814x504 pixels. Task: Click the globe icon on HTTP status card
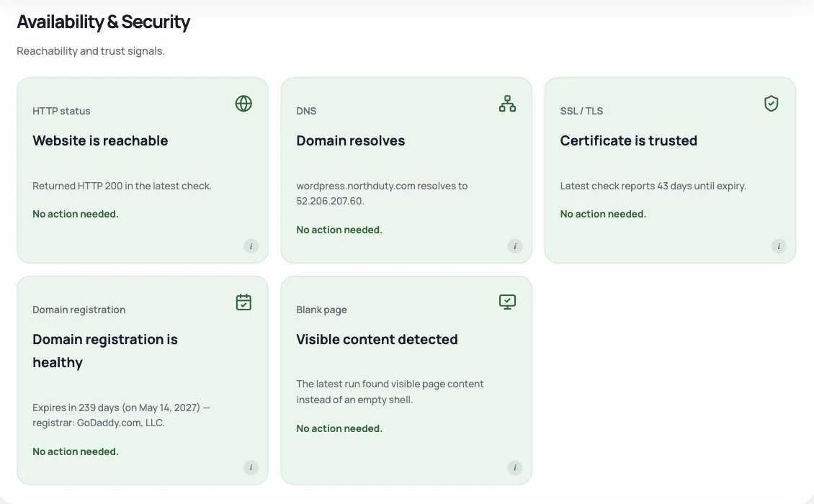coord(243,103)
